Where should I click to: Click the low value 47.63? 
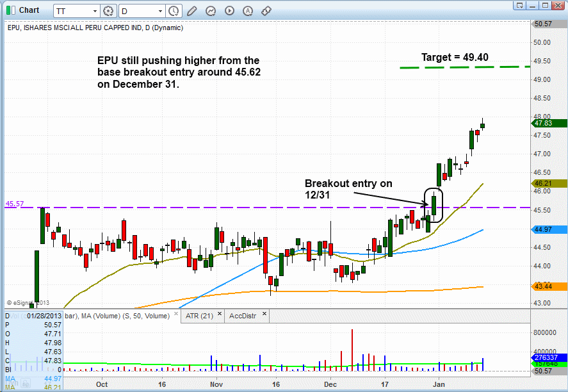(x=53, y=352)
